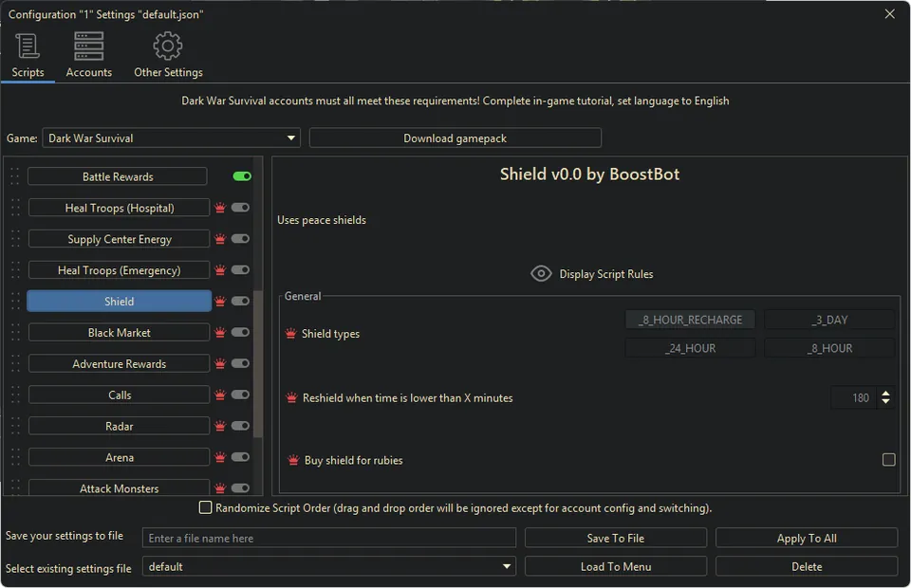Click crown icon beside Heal Troops (Emergency)
The image size is (911, 588).
pos(220,270)
